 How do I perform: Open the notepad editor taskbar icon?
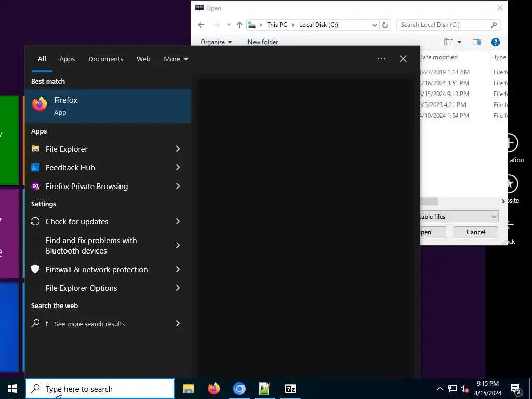click(264, 389)
